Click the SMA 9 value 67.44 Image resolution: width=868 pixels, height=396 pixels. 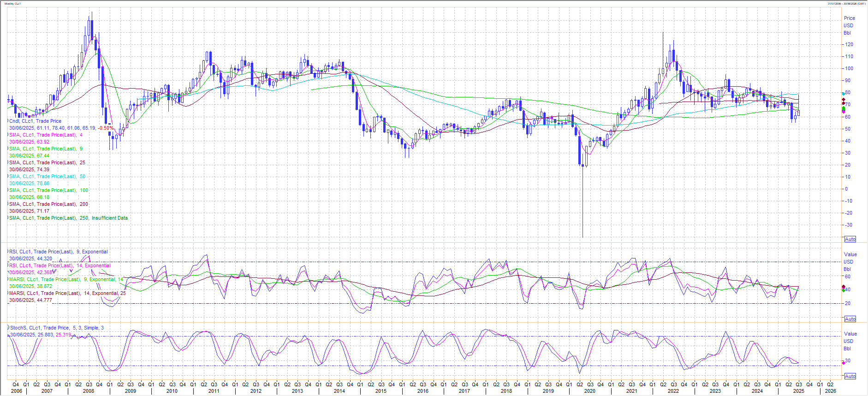pyautogui.click(x=42, y=156)
